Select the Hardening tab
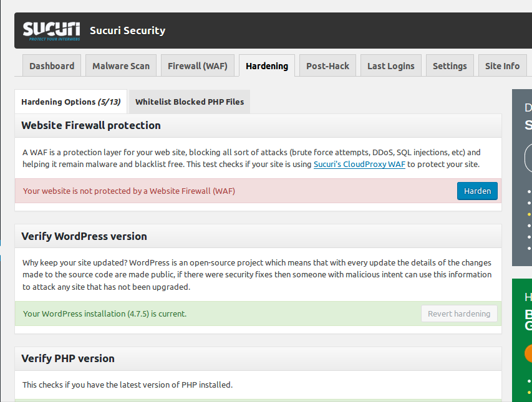 pos(267,66)
